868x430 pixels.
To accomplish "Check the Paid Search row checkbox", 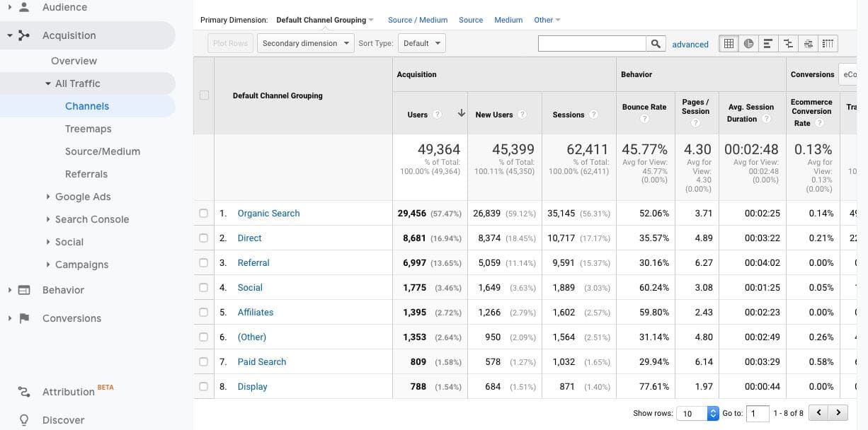I will point(204,361).
